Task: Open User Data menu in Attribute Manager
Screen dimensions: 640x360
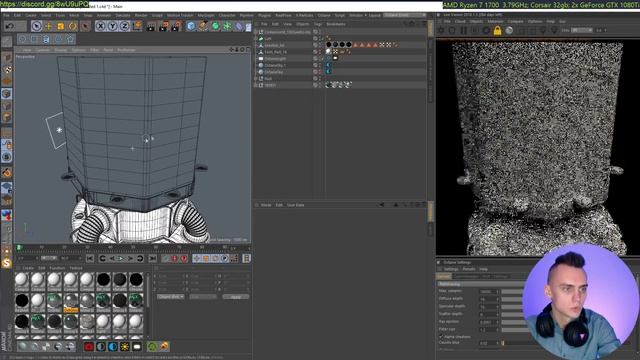Action: tap(296, 205)
